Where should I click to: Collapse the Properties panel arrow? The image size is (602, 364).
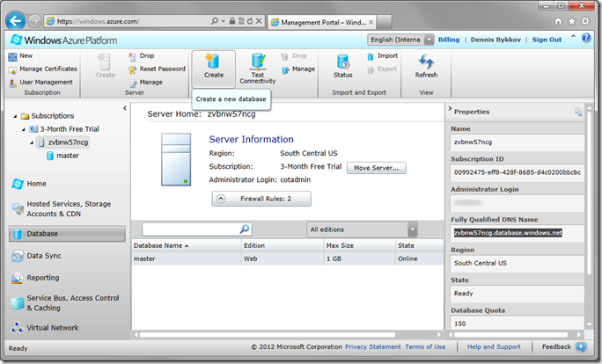click(450, 109)
